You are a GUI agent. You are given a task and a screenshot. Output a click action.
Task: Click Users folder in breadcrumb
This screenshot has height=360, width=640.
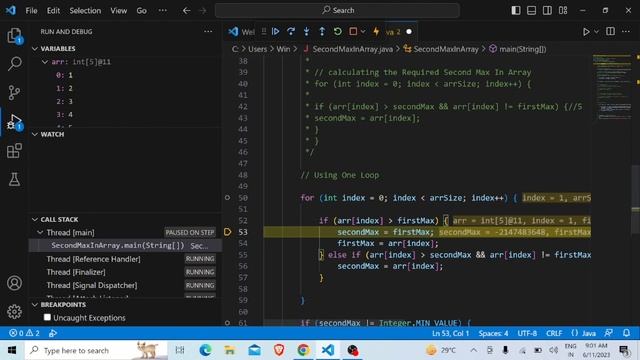(x=258, y=49)
